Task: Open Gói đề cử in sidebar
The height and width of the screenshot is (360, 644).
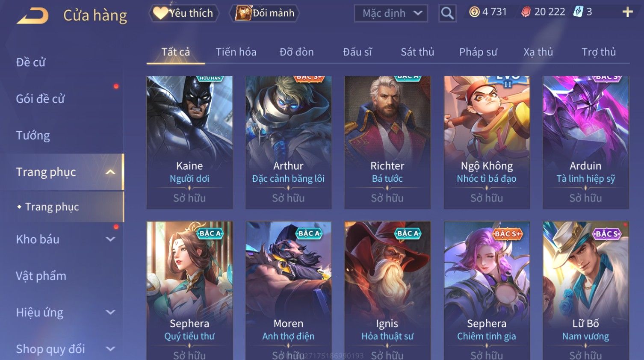Action: coord(40,99)
